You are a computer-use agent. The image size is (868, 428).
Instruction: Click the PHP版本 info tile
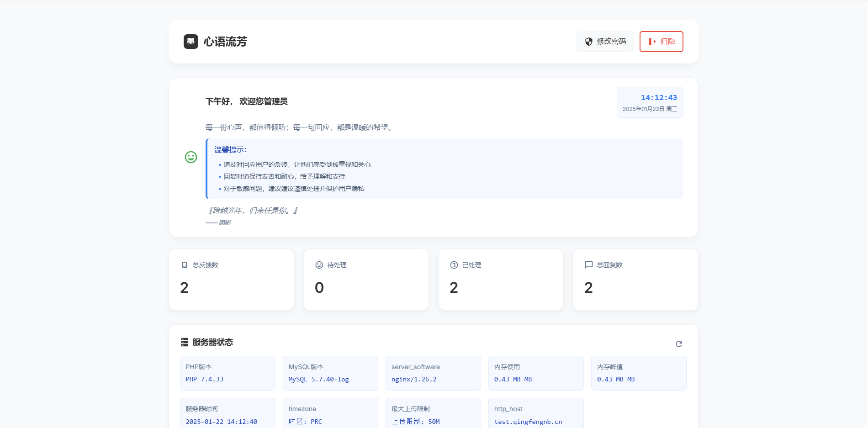228,373
